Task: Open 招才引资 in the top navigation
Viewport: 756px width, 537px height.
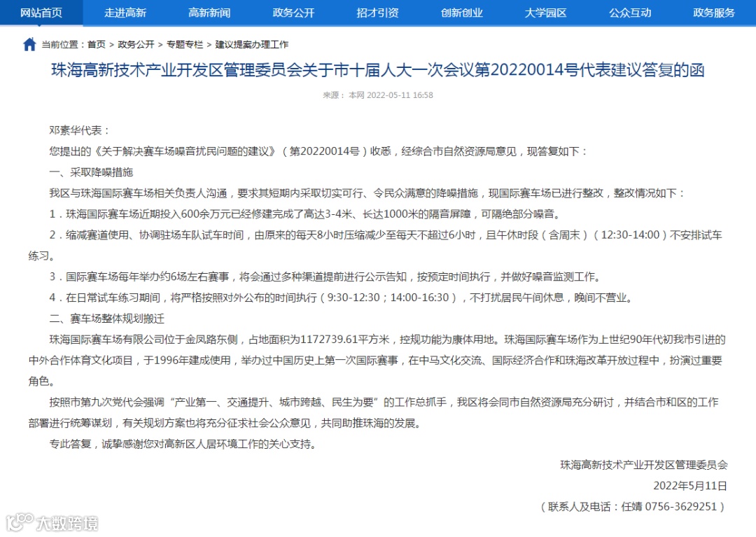Action: [x=377, y=13]
